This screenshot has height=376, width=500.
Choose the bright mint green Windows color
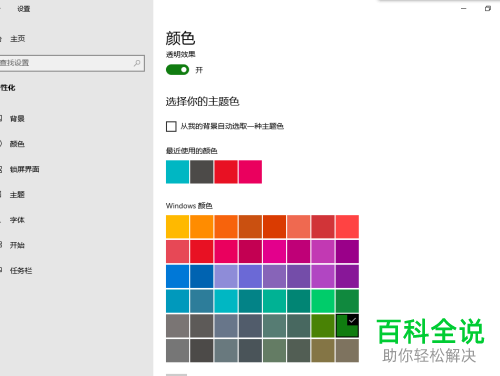point(323,301)
